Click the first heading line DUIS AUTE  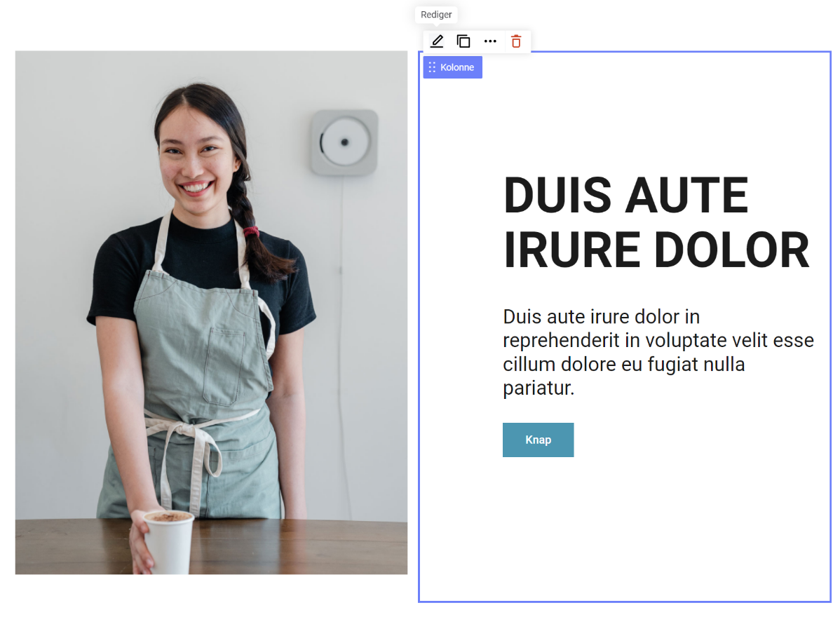pyautogui.click(x=625, y=195)
